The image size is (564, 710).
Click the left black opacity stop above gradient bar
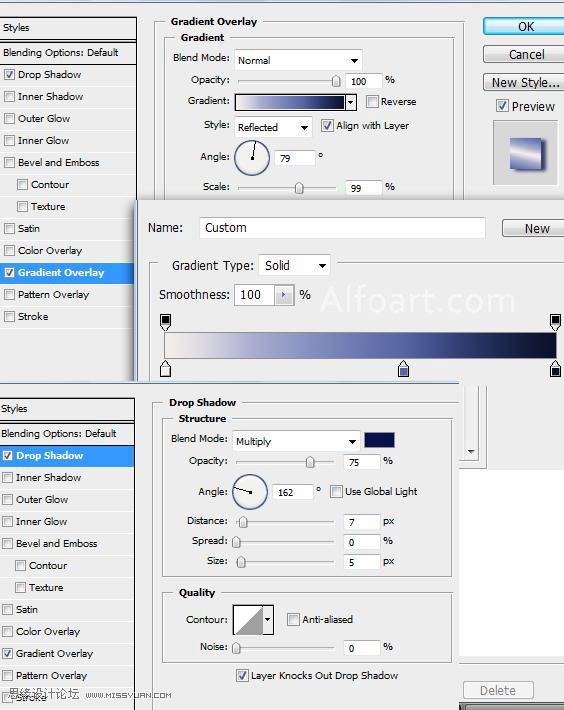pos(166,321)
